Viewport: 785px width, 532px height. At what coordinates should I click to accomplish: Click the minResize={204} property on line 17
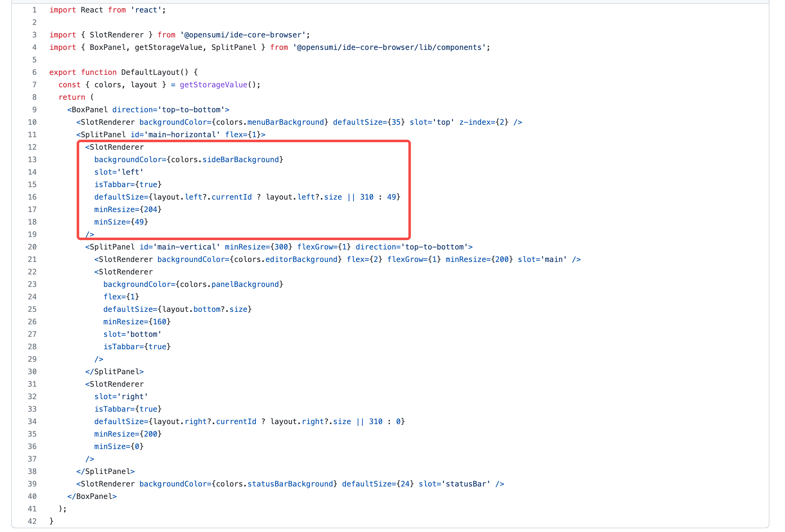pos(128,210)
